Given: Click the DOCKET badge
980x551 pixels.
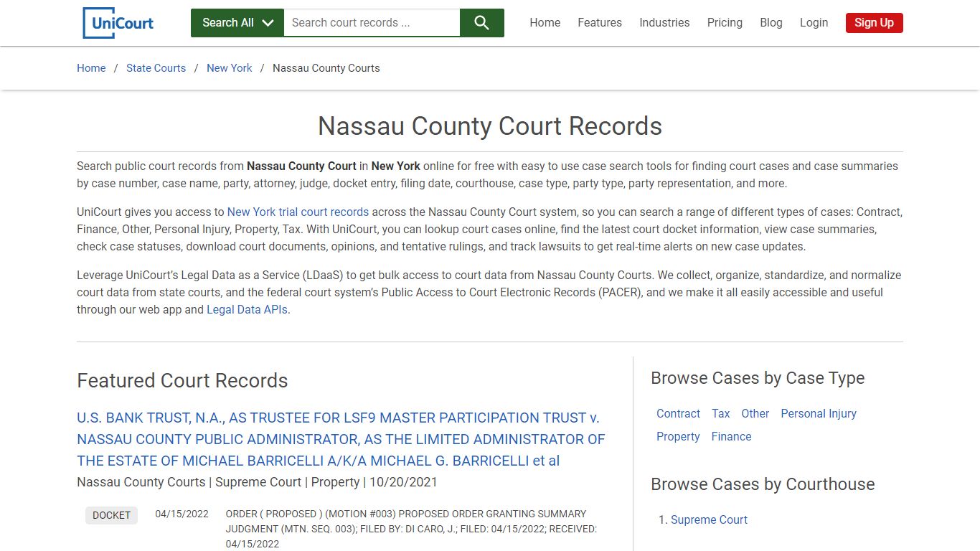Looking at the screenshot, I should coord(111,515).
